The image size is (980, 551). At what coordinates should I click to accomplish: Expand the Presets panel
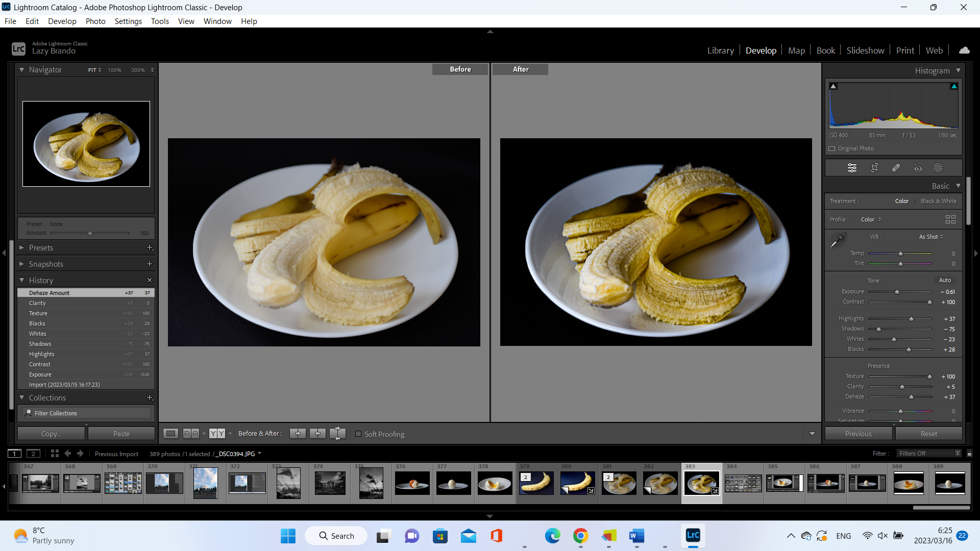coord(41,248)
